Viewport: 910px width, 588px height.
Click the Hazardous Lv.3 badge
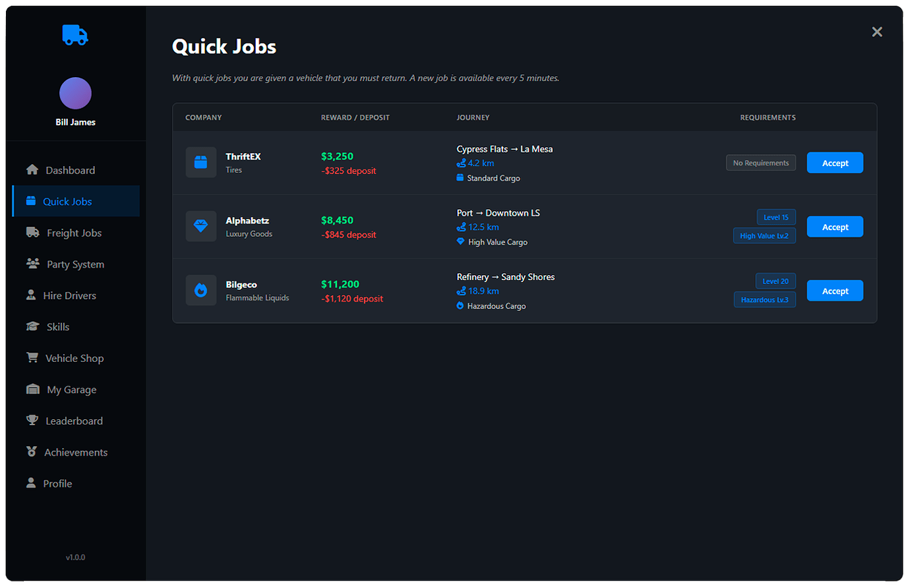click(765, 299)
